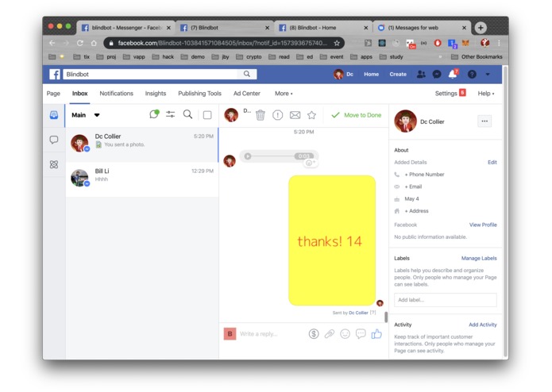Open the comments bubble icon in sidebar
This screenshot has height=392, width=552.
pos(54,140)
